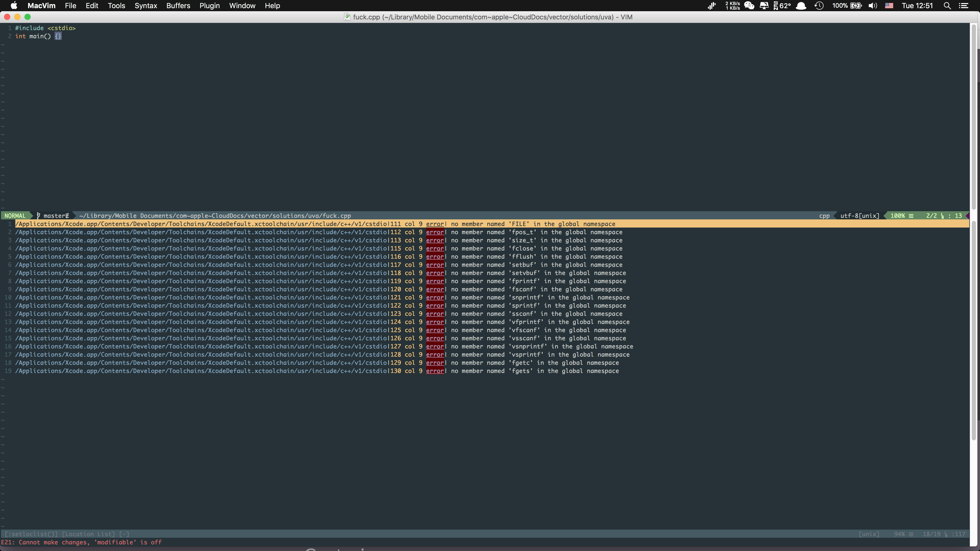This screenshot has height=551, width=980.
Task: Click the US flag input source icon
Action: (x=889, y=6)
